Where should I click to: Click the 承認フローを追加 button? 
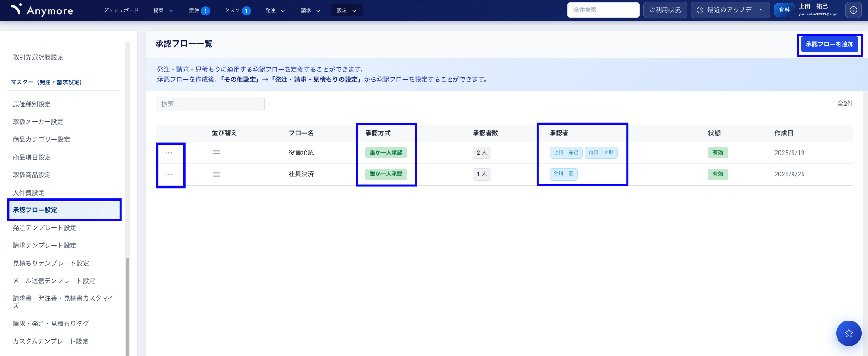(829, 45)
